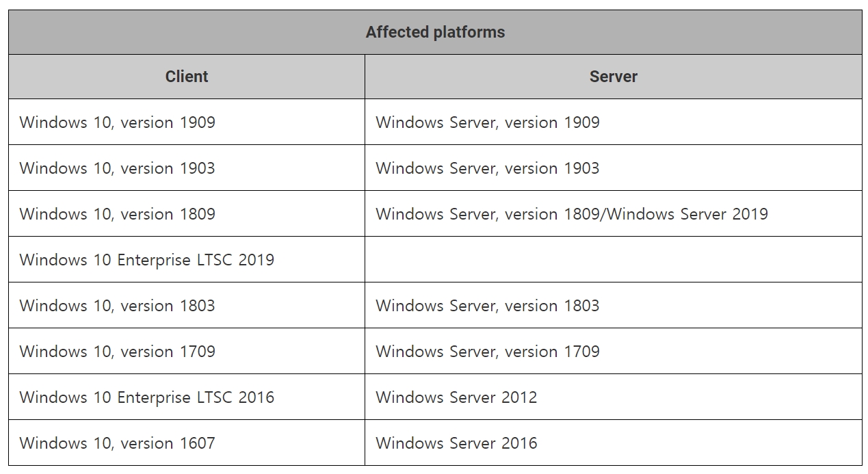868x474 pixels.
Task: Click the Affected platforms table title
Action: coord(435,32)
